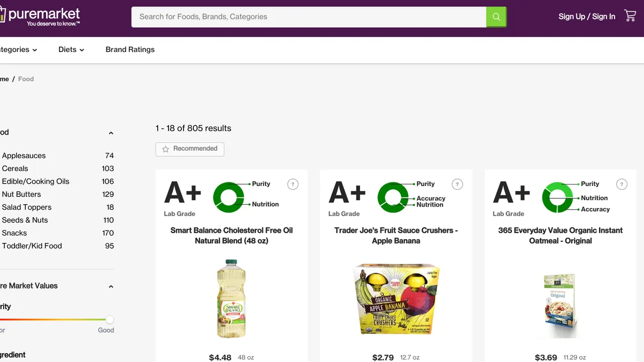Screen dimensions: 644x362
Task: Click the puremarket logo
Action: tap(43, 16)
